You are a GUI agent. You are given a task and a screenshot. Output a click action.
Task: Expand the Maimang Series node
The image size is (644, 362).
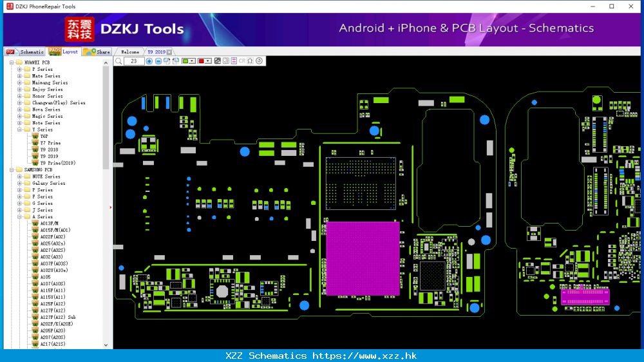19,82
